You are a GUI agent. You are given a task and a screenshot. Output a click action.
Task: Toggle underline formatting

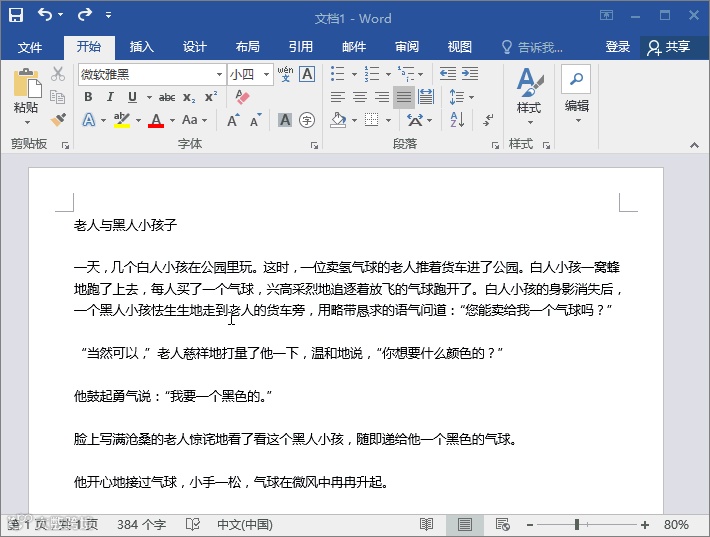[x=132, y=96]
